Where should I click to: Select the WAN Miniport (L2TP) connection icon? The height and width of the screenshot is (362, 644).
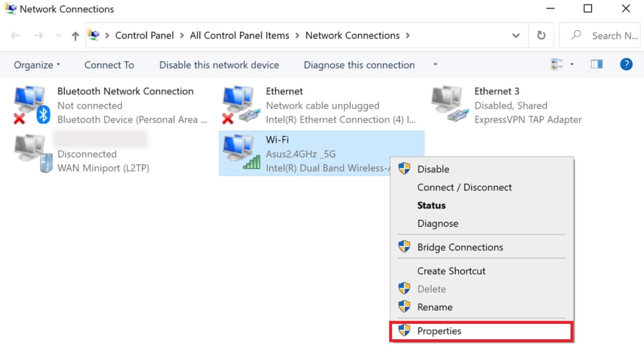33,153
